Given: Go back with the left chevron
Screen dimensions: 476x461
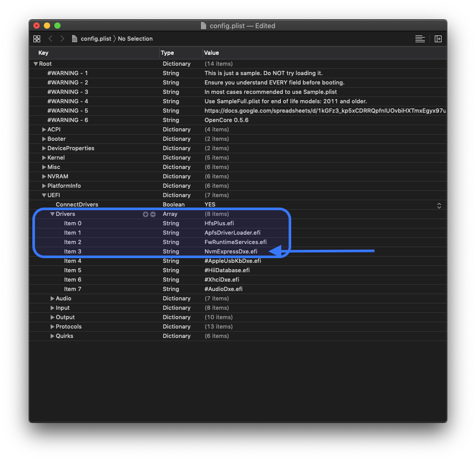Looking at the screenshot, I should 51,39.
